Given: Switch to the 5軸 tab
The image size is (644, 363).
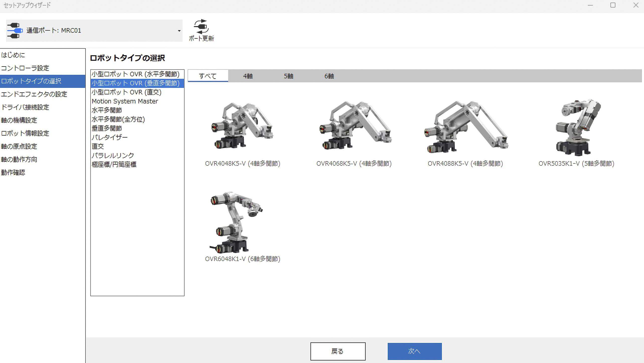Looking at the screenshot, I should coord(289,76).
